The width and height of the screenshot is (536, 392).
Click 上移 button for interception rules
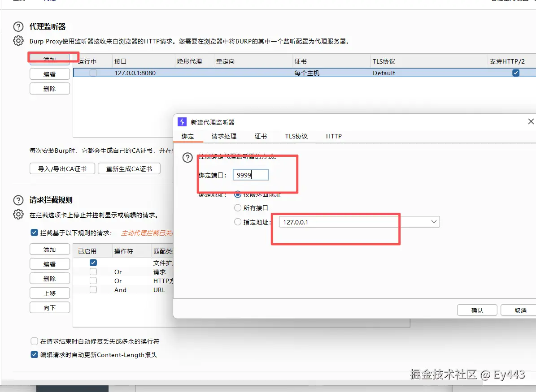pos(50,293)
